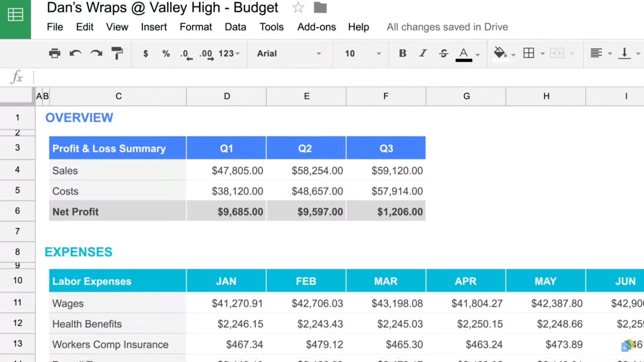Toggle bold formatting
Screen dimensions: 644x362
(x=402, y=53)
